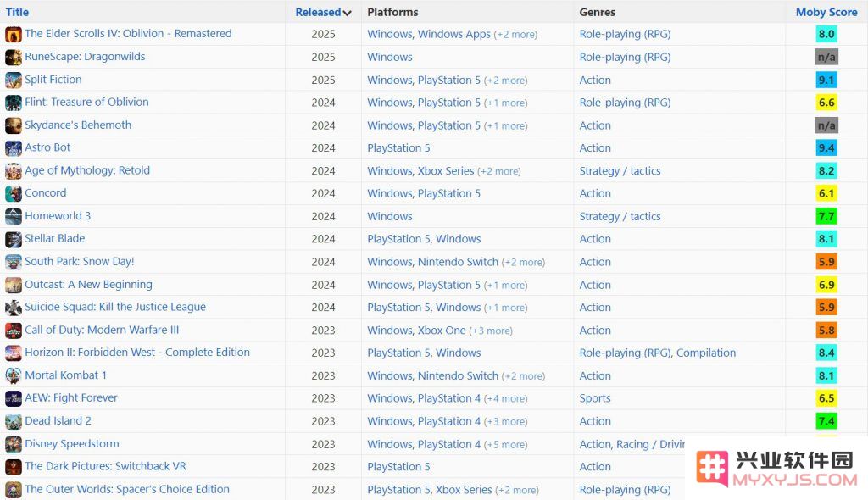Open the Astro Bot game page
This screenshot has height=500, width=868.
point(47,147)
